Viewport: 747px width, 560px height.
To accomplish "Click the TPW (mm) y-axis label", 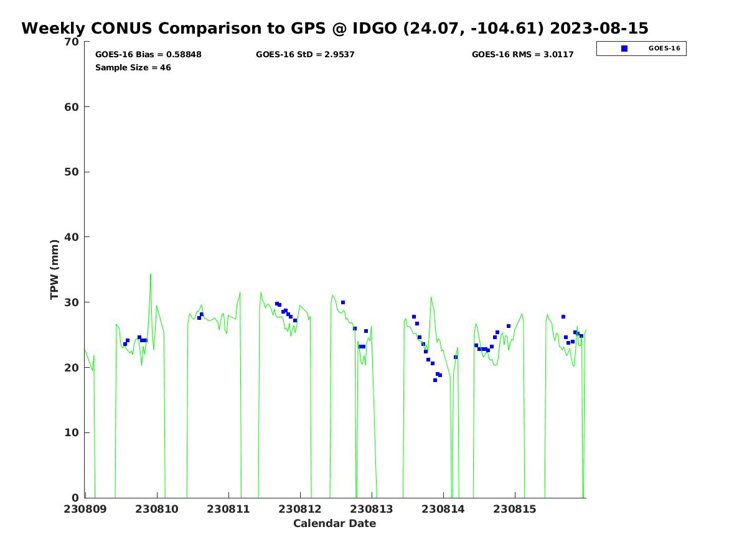I will coord(55,269).
